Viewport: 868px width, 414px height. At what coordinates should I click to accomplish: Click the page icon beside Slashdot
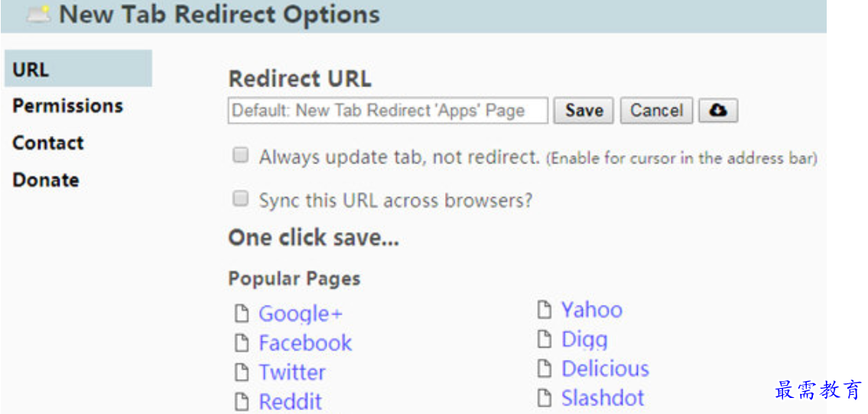click(x=545, y=397)
